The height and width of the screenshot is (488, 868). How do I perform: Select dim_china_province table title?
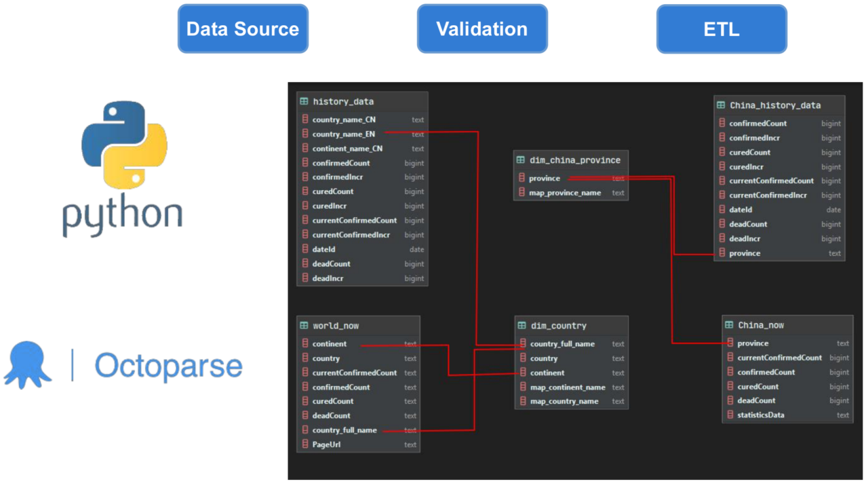[x=575, y=160]
